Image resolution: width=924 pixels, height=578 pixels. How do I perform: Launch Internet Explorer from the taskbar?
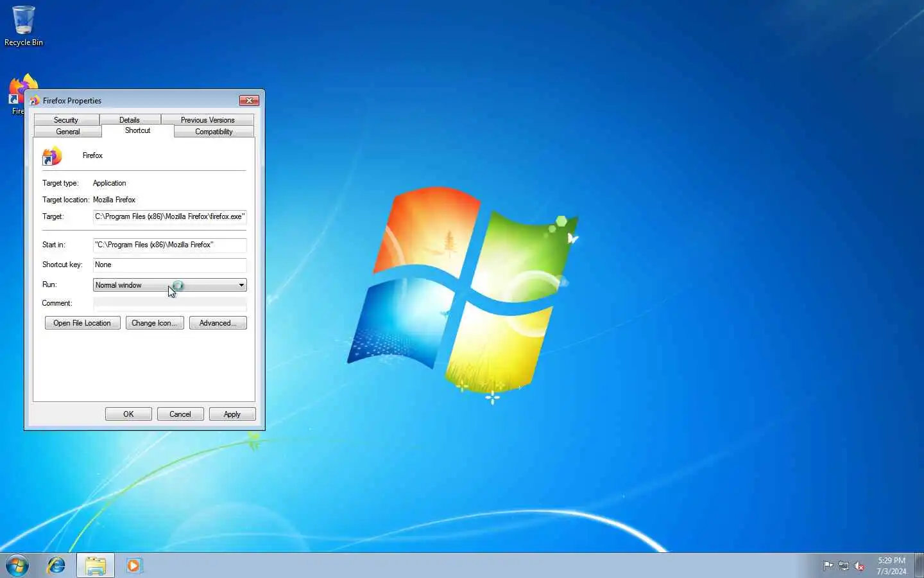click(x=56, y=566)
